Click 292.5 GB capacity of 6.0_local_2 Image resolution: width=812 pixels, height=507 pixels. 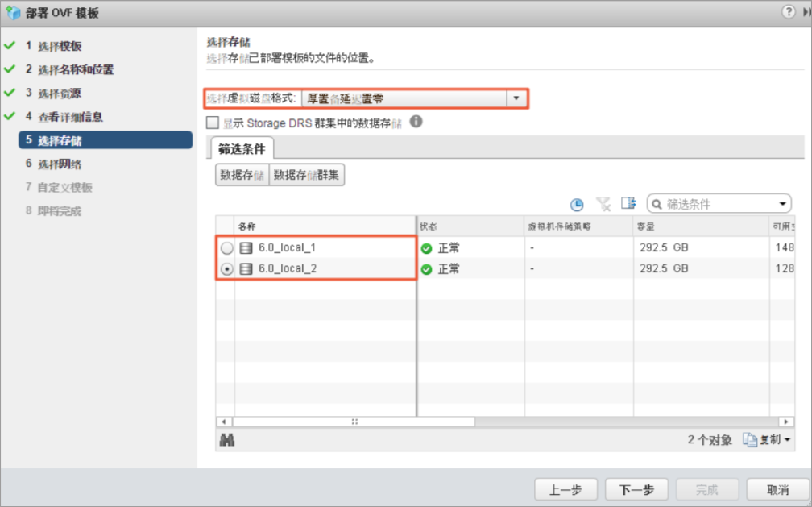point(664,268)
